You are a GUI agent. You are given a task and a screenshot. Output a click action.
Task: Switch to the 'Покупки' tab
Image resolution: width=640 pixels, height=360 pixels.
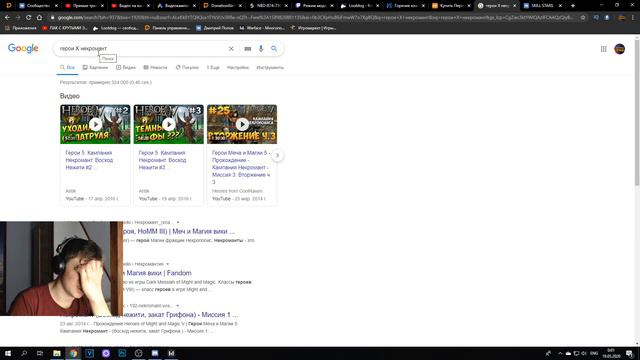coord(187,67)
